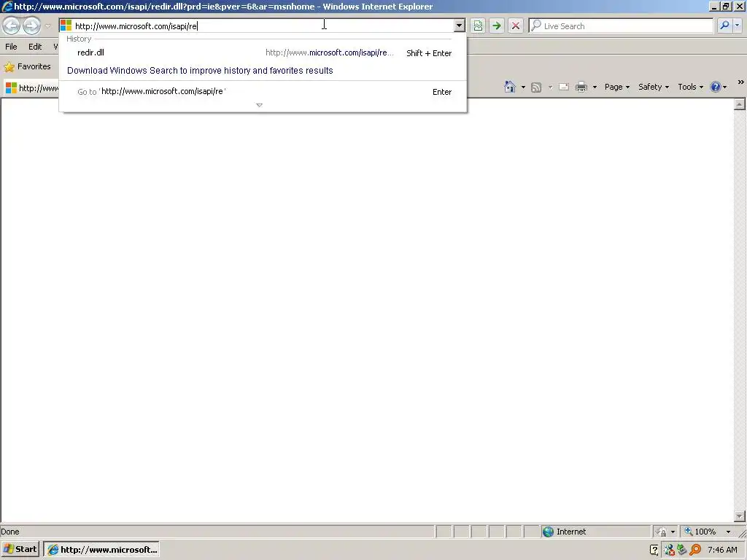Open the Safety menu
The width and height of the screenshot is (747, 560).
coord(654,87)
